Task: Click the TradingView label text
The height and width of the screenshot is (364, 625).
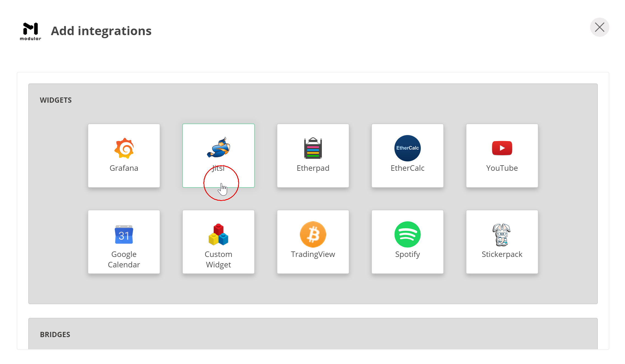Action: click(313, 254)
